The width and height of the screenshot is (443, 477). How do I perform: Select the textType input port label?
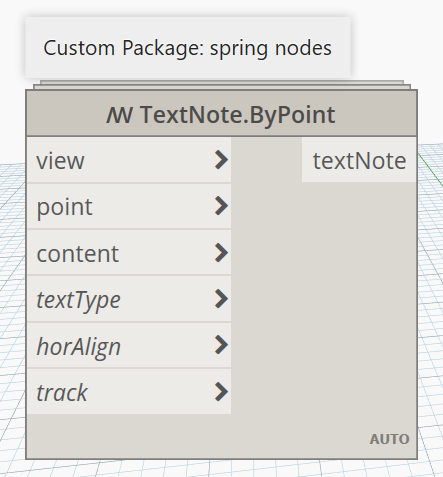78,301
